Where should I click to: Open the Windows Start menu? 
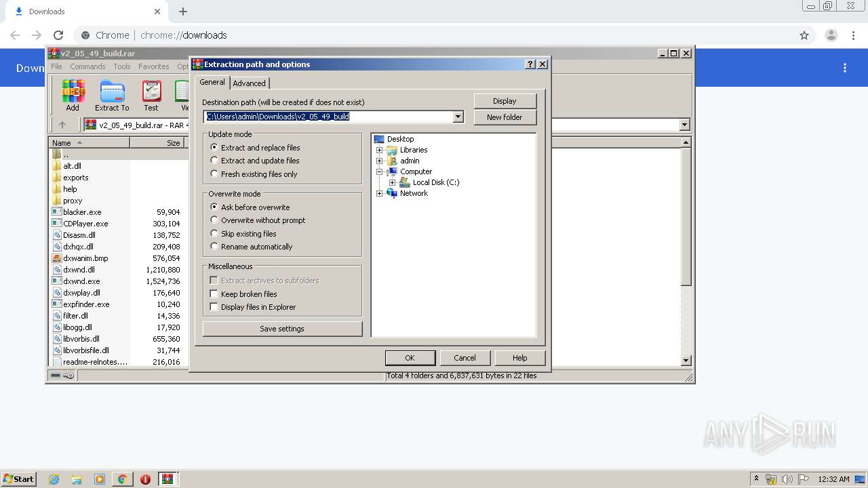(18, 479)
